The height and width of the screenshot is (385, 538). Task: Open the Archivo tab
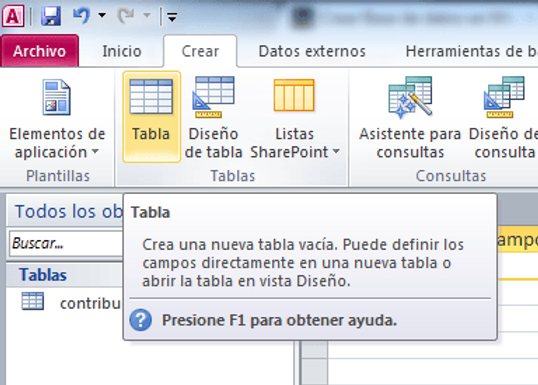(x=39, y=51)
